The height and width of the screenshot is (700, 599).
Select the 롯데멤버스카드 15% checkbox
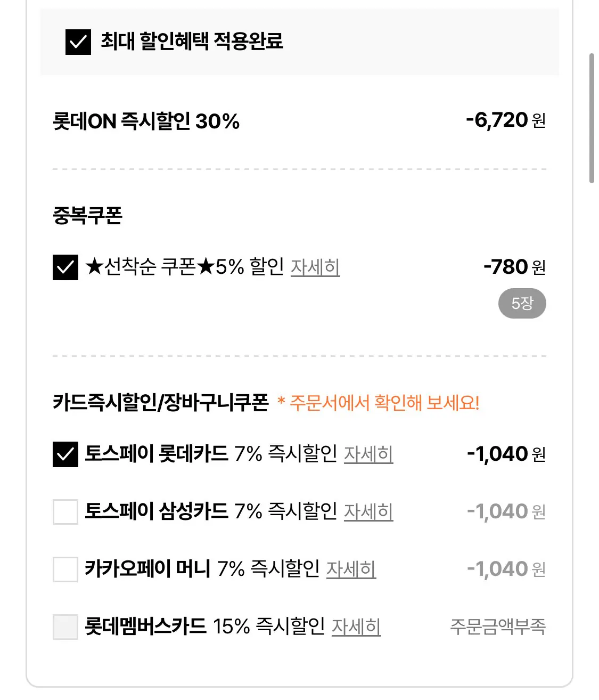tap(64, 627)
